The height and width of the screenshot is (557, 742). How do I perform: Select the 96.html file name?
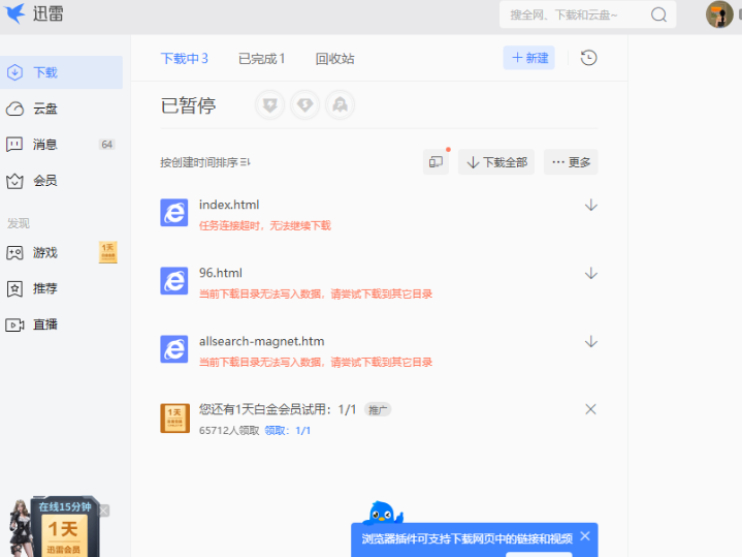point(221,273)
